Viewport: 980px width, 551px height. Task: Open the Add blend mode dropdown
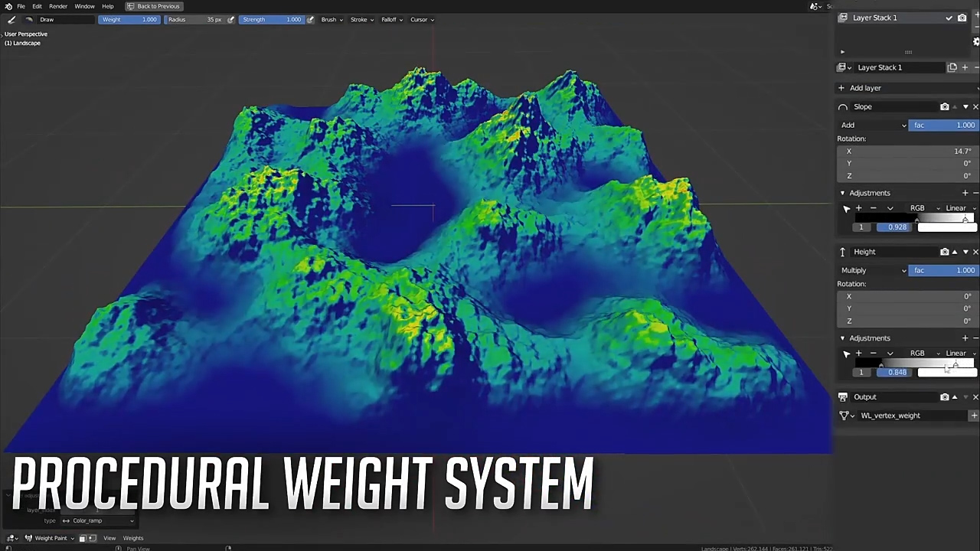coord(872,126)
